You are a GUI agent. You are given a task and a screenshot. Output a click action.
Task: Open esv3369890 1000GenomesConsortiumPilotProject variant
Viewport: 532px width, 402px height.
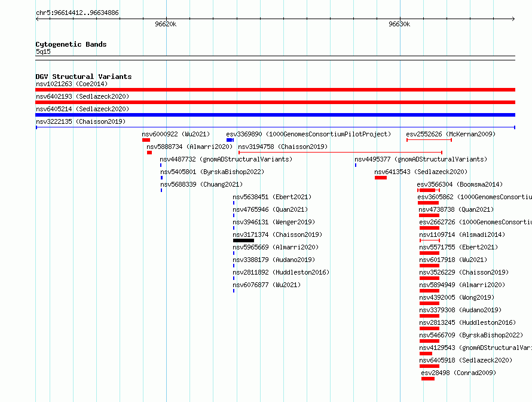(x=308, y=134)
